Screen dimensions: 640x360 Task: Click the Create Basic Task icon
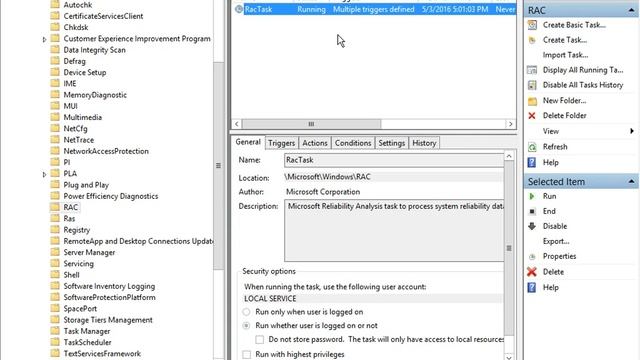(532, 25)
